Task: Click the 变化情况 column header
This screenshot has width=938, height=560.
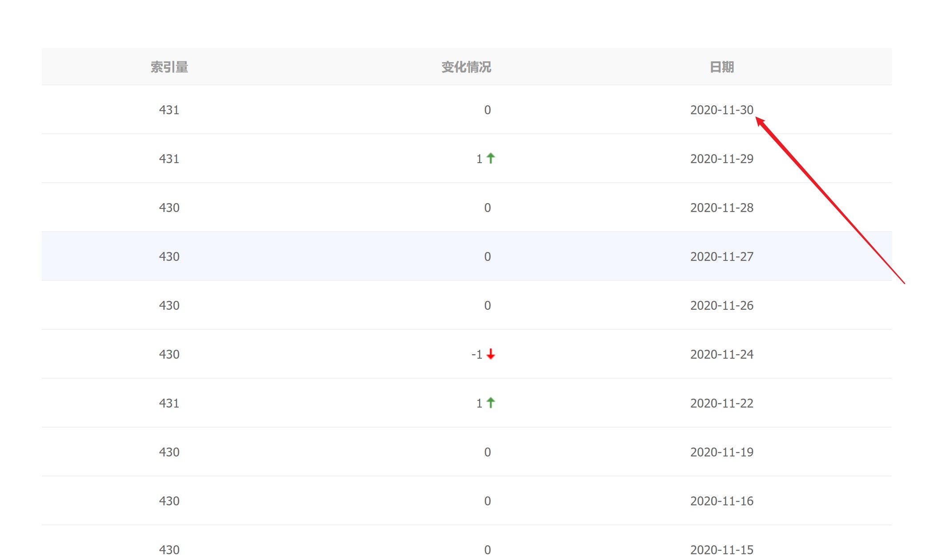Action: tap(466, 67)
